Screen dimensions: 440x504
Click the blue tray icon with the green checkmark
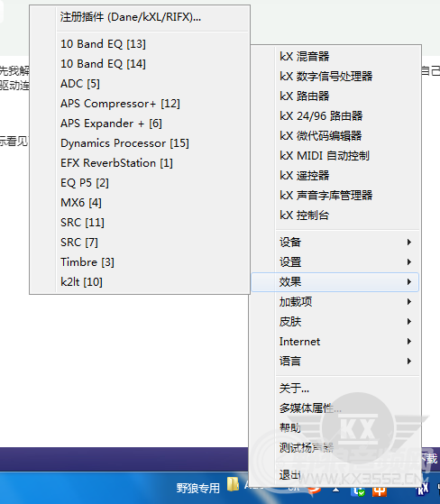(358, 491)
